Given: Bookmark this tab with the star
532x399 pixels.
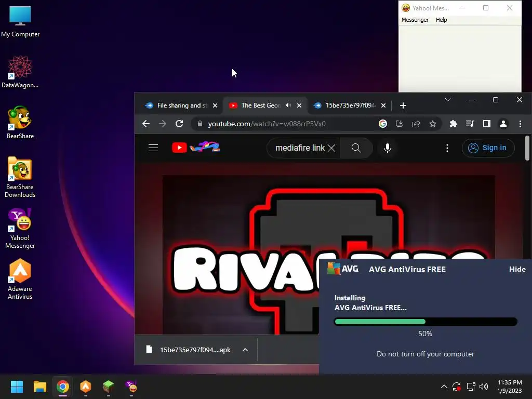Looking at the screenshot, I should tap(433, 124).
